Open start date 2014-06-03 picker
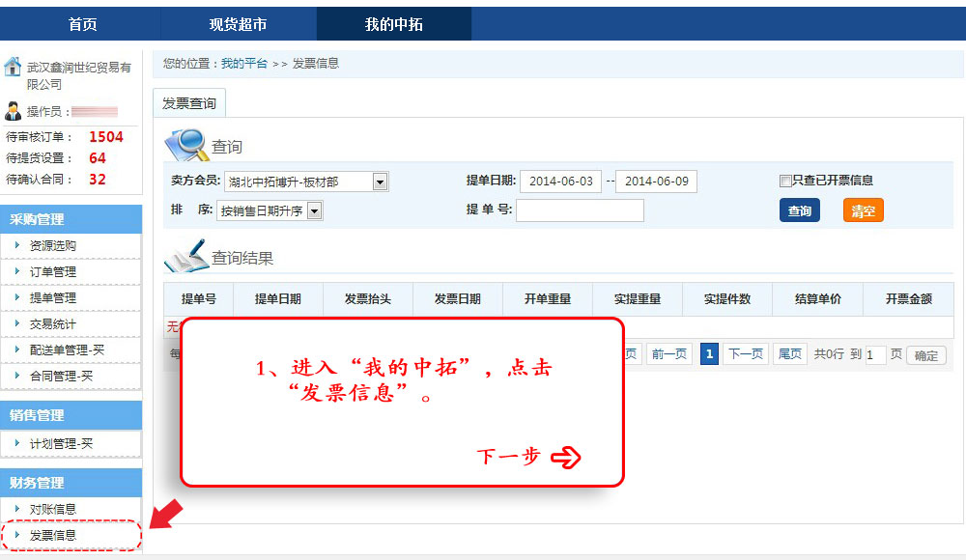Image resolution: width=966 pixels, height=560 pixels. click(559, 182)
